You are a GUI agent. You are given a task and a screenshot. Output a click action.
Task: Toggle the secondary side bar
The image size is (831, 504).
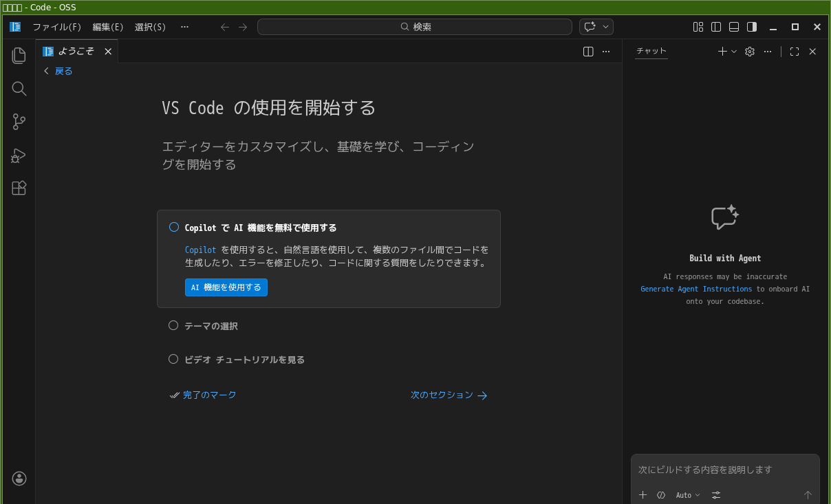752,27
